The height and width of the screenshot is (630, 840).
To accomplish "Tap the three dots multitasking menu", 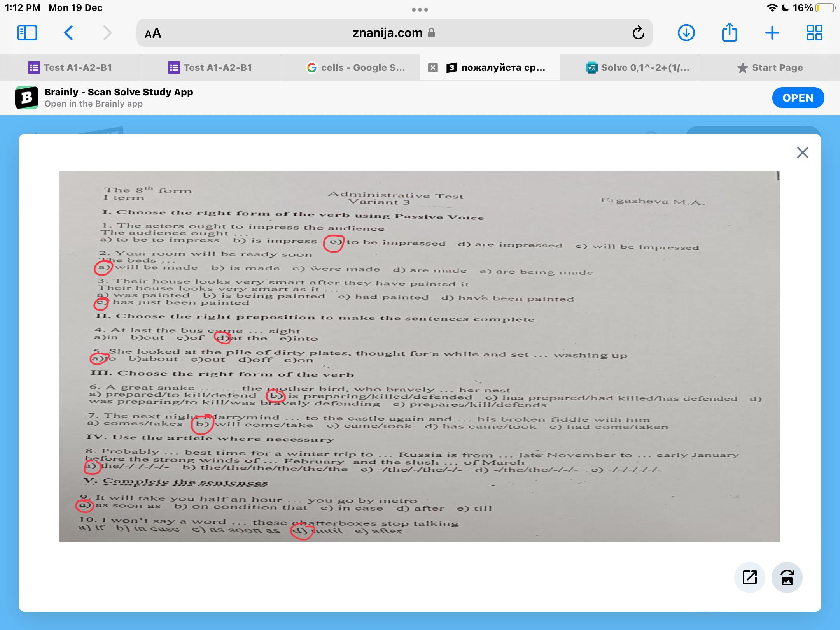I will click(x=420, y=9).
